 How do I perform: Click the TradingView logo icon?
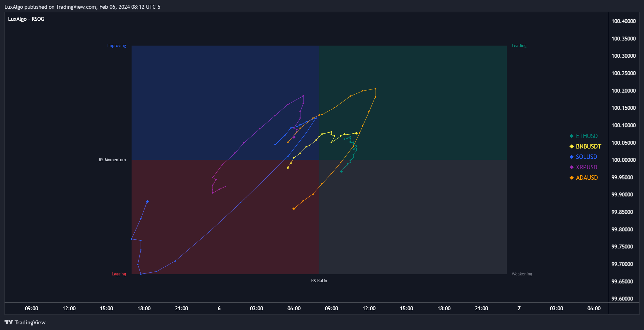click(x=8, y=322)
